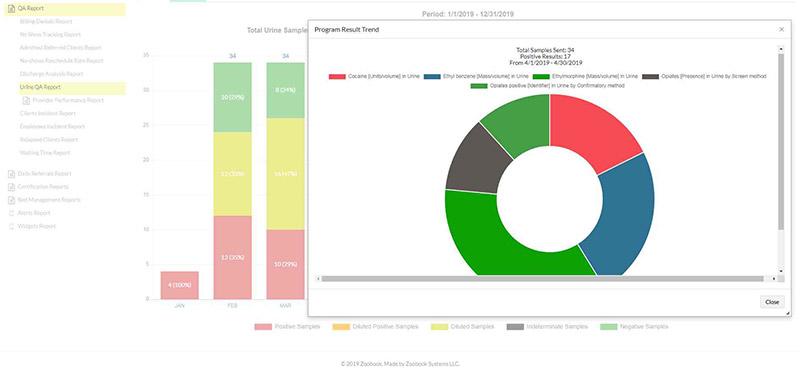Viewport: 800px width, 368px height.
Task: Click the JAN axis label
Action: pyautogui.click(x=180, y=306)
